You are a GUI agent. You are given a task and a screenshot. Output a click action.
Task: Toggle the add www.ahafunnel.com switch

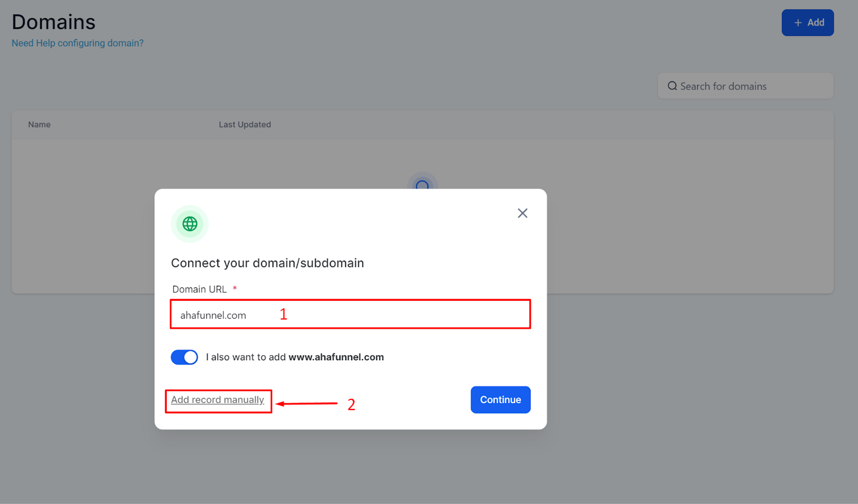184,357
